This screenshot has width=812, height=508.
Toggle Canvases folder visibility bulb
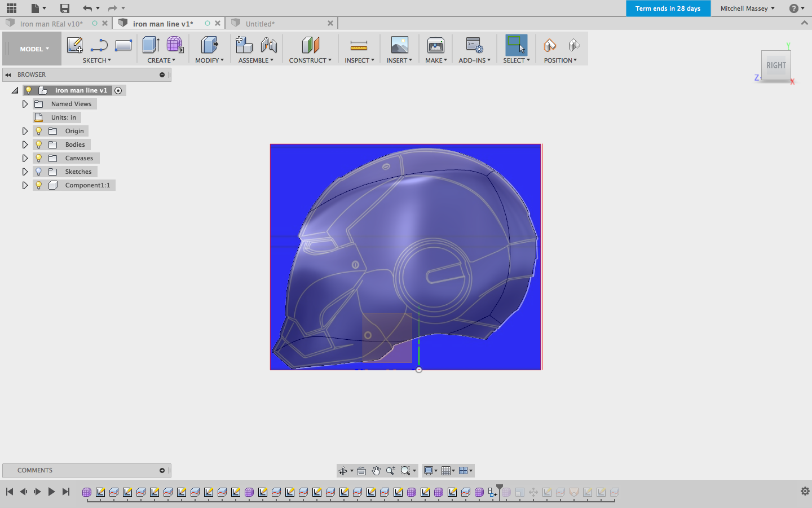(38, 158)
